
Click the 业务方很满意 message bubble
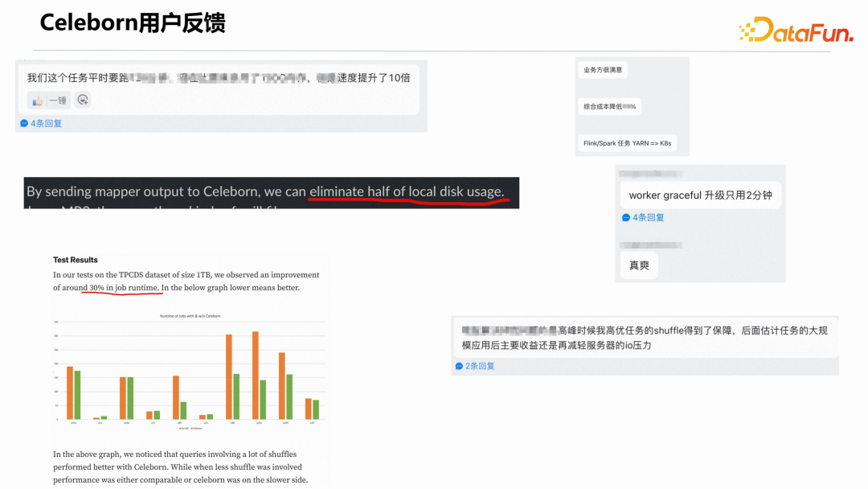(x=603, y=70)
